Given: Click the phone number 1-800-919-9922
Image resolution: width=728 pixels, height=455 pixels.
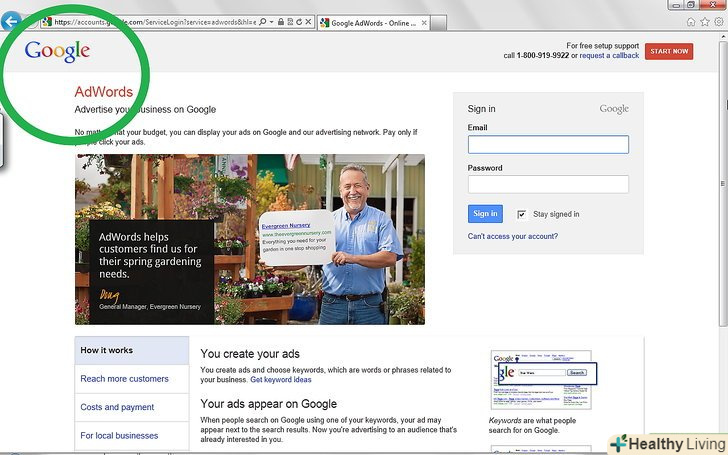Looking at the screenshot, I should (x=543, y=55).
